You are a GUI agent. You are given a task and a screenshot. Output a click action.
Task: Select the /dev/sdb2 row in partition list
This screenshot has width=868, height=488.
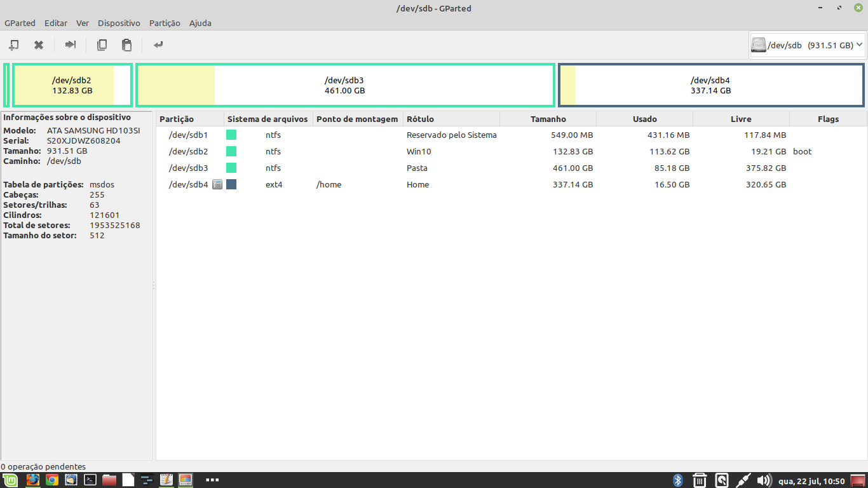coord(512,151)
